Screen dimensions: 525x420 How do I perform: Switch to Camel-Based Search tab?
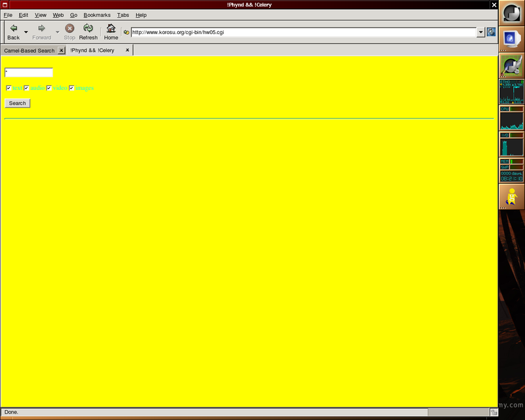click(30, 51)
